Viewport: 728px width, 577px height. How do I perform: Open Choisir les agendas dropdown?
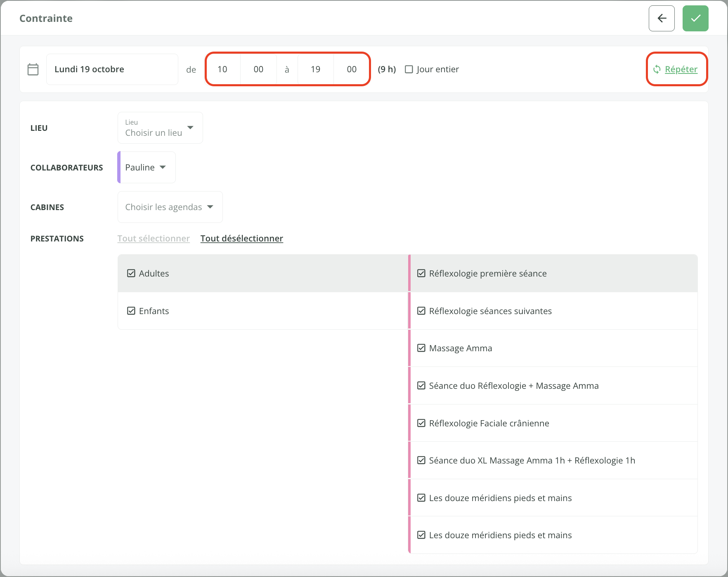click(170, 207)
